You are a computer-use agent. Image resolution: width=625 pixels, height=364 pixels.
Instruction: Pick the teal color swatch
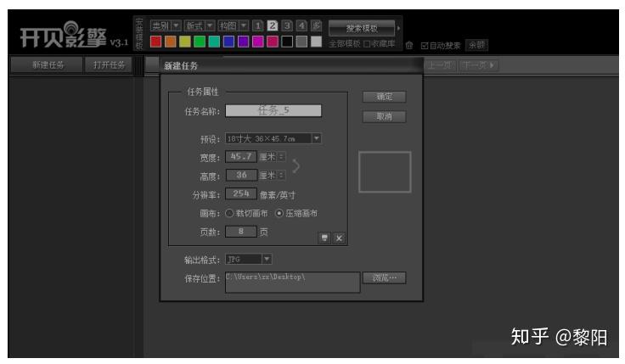[x=214, y=42]
